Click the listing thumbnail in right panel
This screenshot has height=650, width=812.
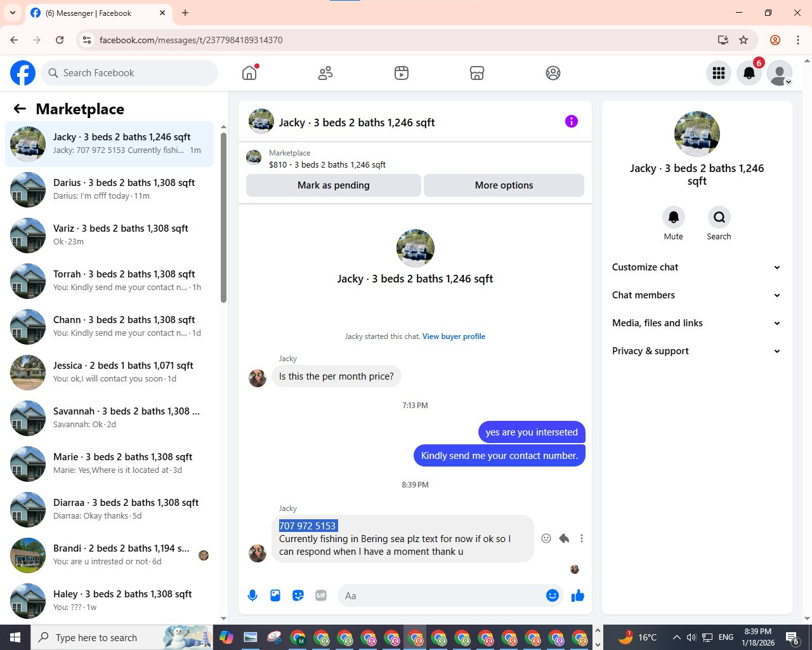(x=697, y=134)
